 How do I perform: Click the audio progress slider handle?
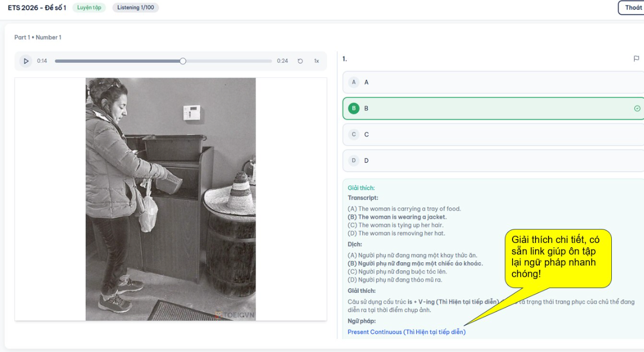point(182,61)
